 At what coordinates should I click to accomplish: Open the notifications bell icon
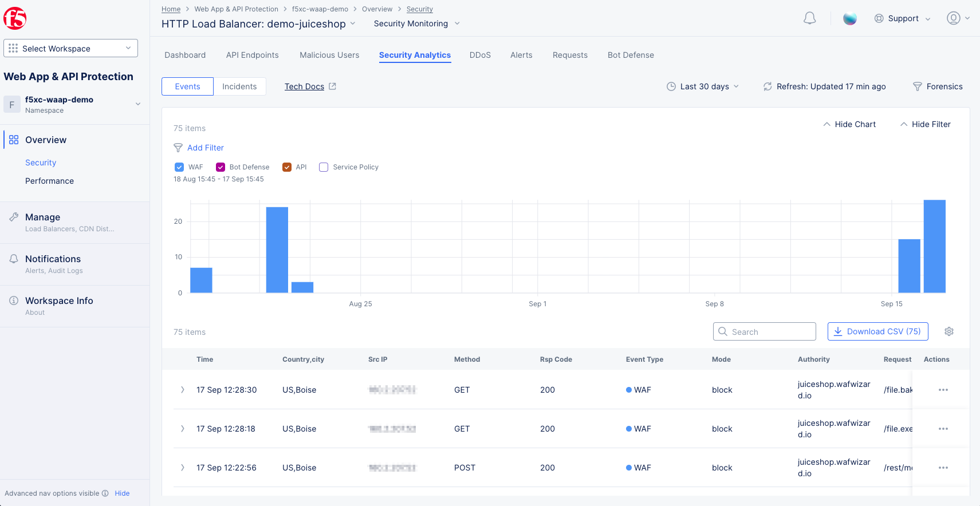809,18
